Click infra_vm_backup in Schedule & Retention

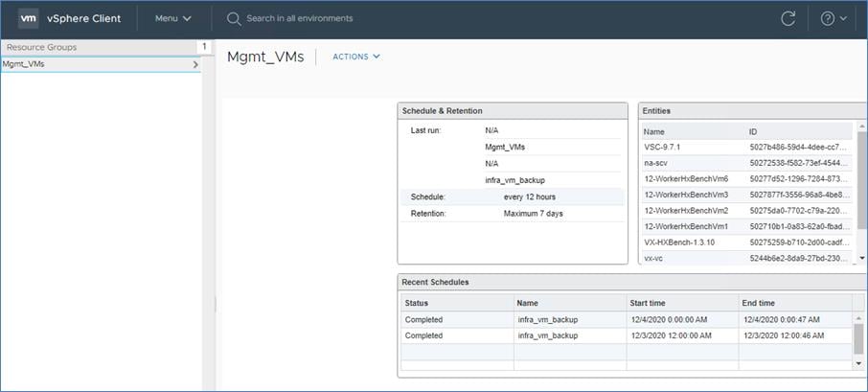514,180
